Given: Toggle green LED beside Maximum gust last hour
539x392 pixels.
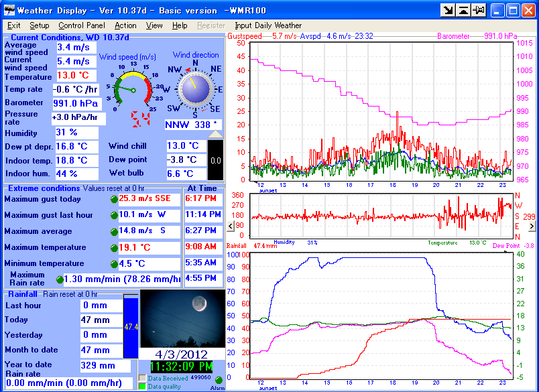Looking at the screenshot, I should pyautogui.click(x=114, y=215).
